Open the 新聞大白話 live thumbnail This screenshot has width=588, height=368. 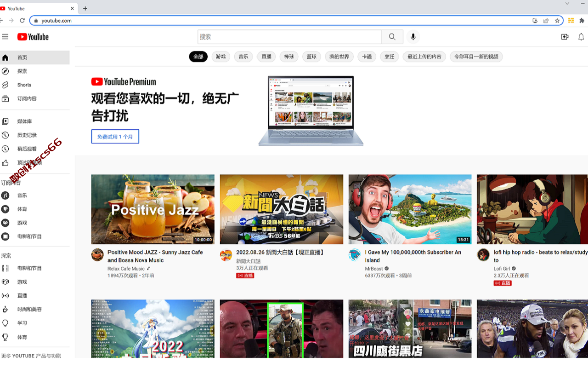(x=282, y=209)
